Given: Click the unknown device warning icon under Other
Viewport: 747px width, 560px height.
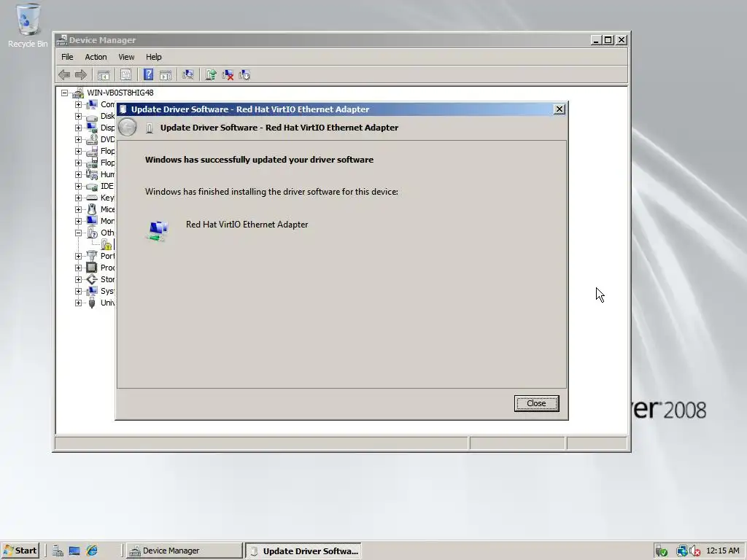Looking at the screenshot, I should coord(107,245).
